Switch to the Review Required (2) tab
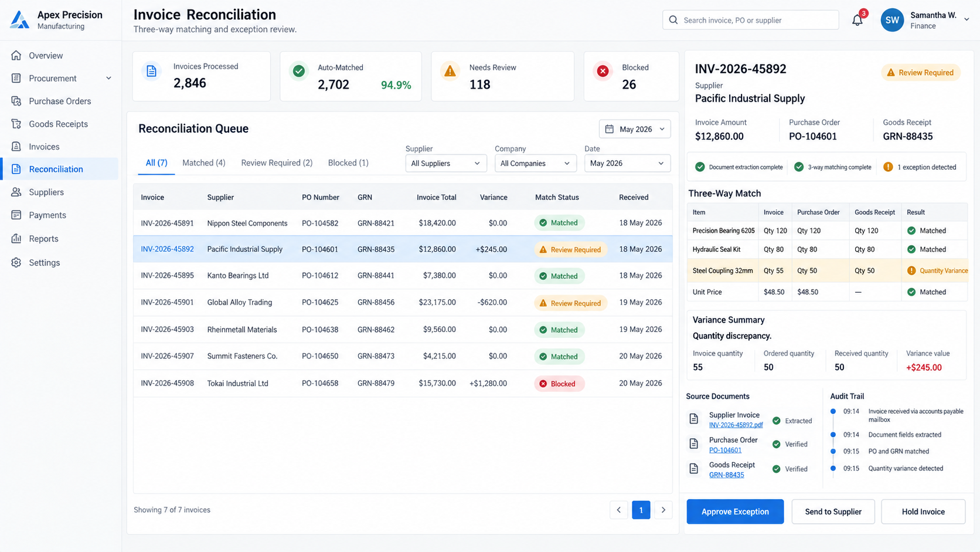This screenshot has width=980, height=552. (x=277, y=163)
